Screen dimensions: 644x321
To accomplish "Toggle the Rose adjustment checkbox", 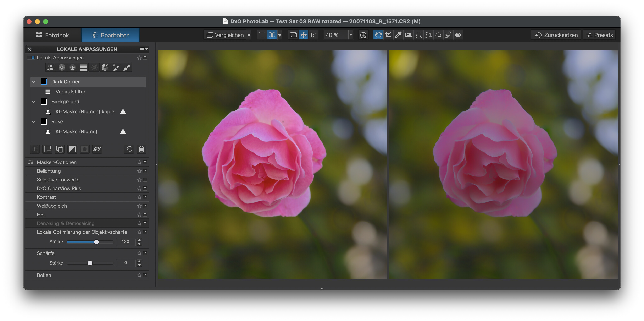I will click(44, 122).
